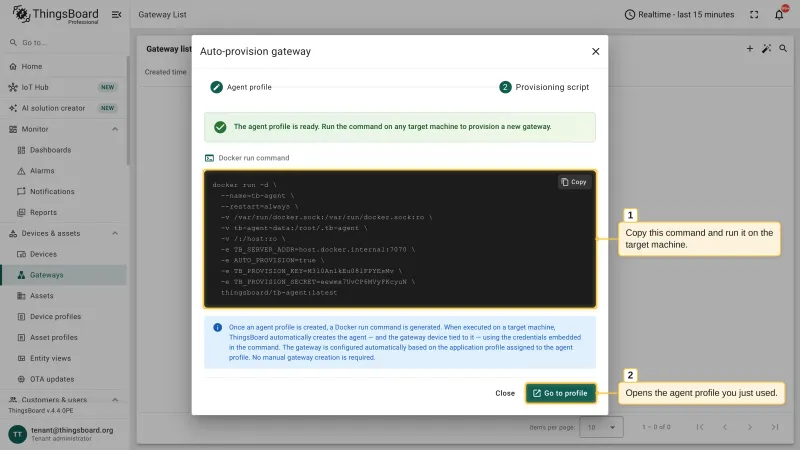800x450 pixels.
Task: Select the Provisioning script step
Action: click(x=544, y=87)
